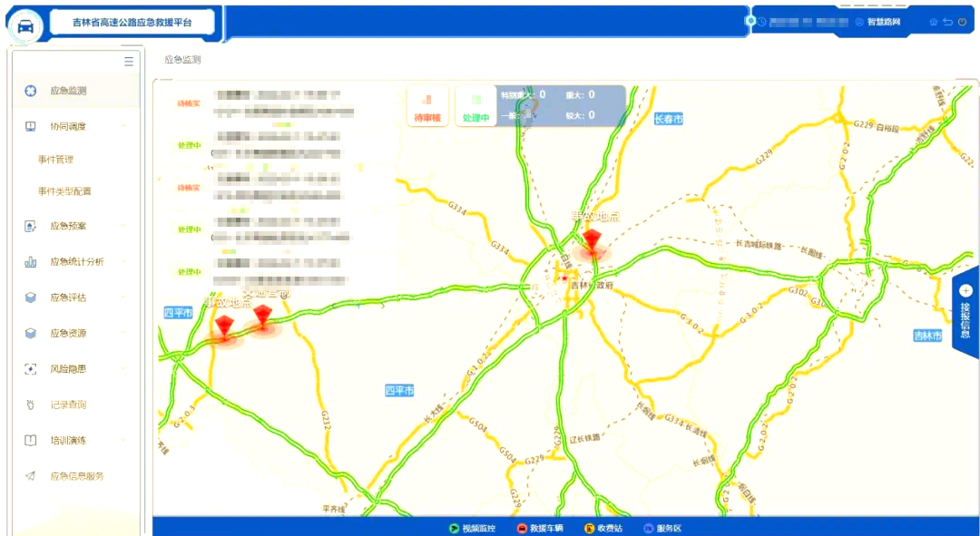Click the 应急信息服务 paper-plane icon
980x536 pixels.
click(x=29, y=474)
